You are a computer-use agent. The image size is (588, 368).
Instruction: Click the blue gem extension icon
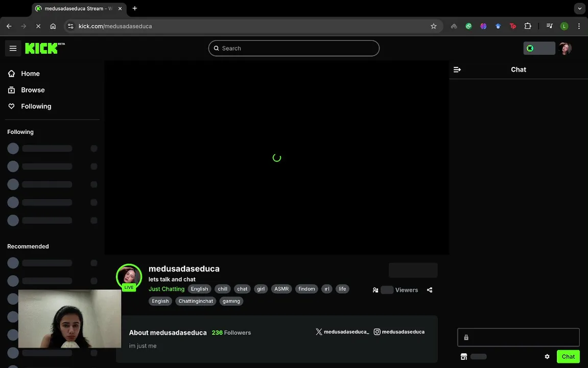coord(498,26)
